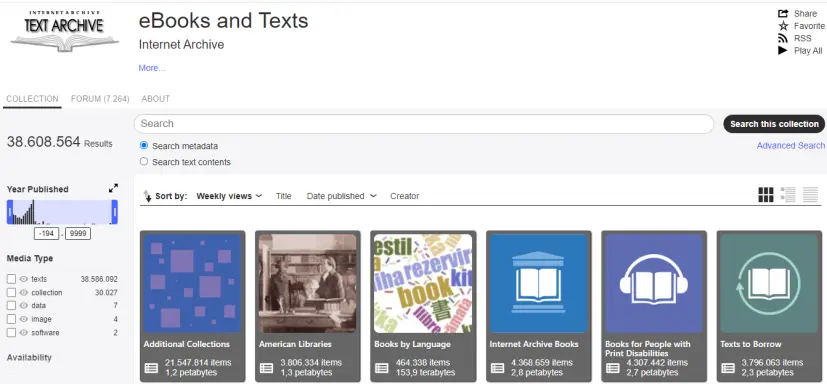
Task: Select the Search text contents radio button
Action: (x=143, y=161)
